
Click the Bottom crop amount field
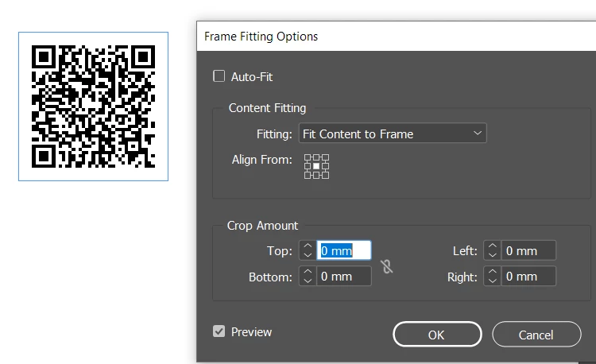[x=344, y=277]
